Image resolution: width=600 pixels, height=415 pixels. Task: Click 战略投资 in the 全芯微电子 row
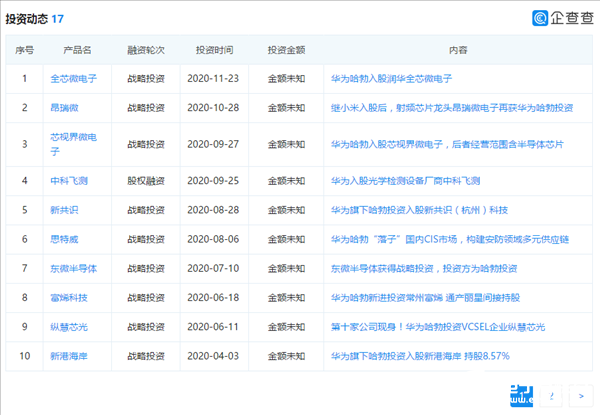(x=146, y=79)
